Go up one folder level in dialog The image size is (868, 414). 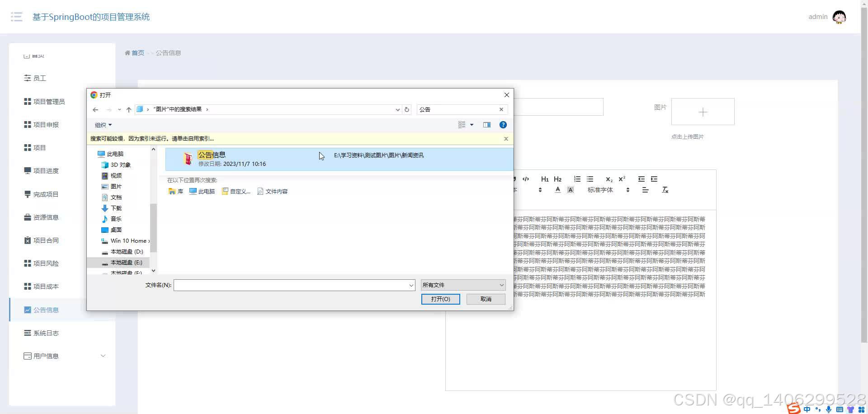pyautogui.click(x=129, y=109)
